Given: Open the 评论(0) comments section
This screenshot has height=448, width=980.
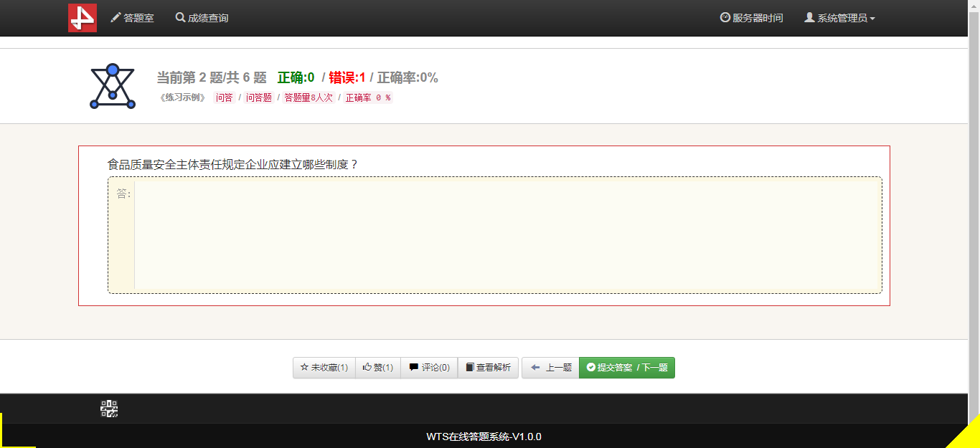Looking at the screenshot, I should 429,368.
